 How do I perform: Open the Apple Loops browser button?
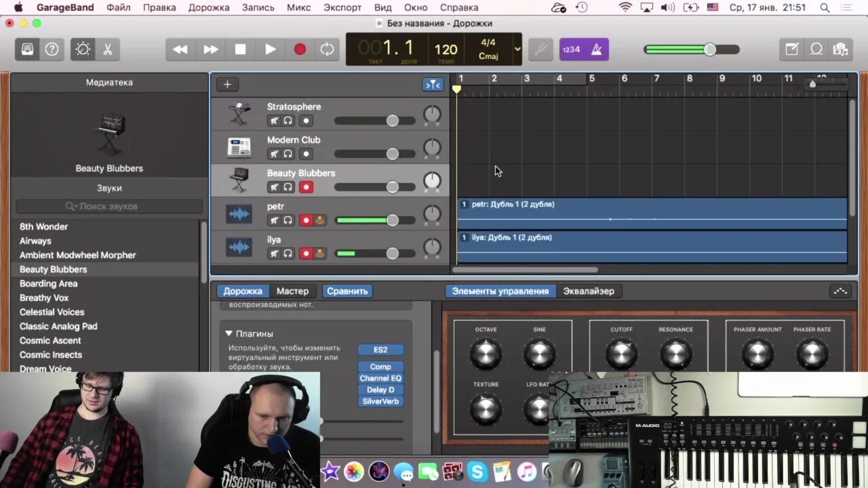[x=816, y=49]
